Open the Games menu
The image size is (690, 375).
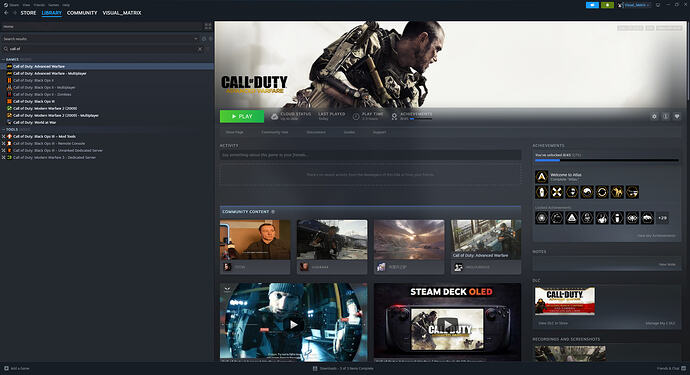pos(54,5)
